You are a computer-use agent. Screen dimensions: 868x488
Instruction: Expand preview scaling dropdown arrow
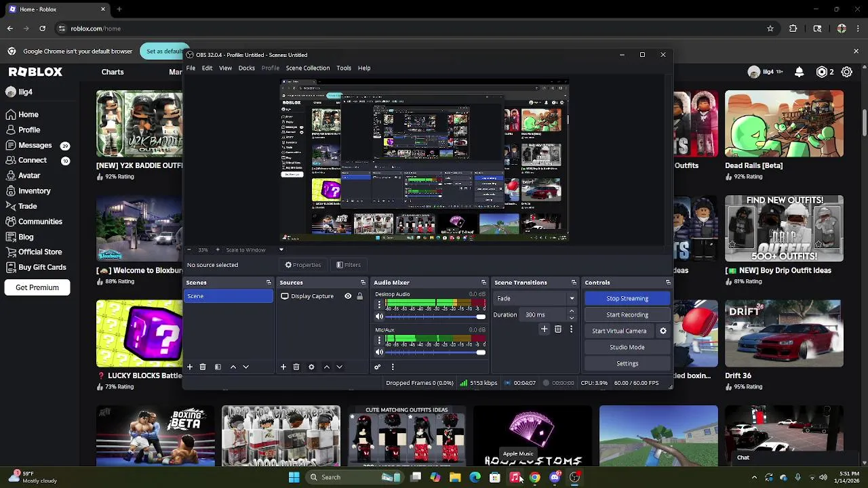281,249
